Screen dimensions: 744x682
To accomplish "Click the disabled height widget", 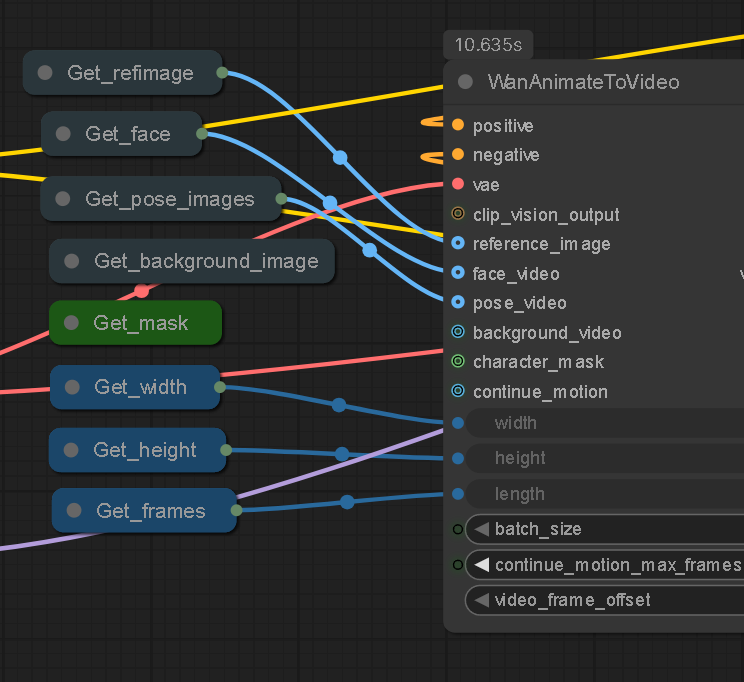I will click(605, 458).
